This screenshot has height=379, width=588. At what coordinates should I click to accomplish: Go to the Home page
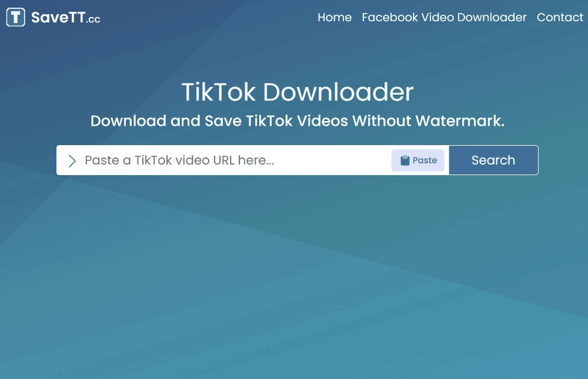(335, 17)
